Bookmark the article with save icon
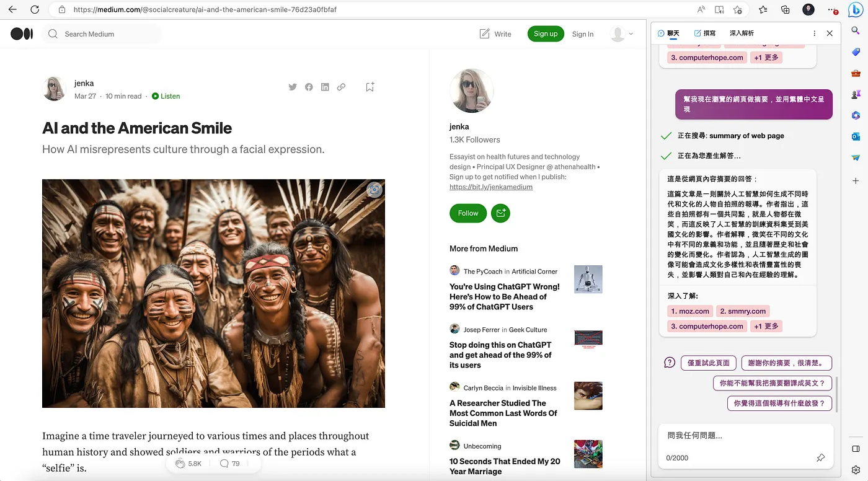The height and width of the screenshot is (481, 868). point(370,87)
